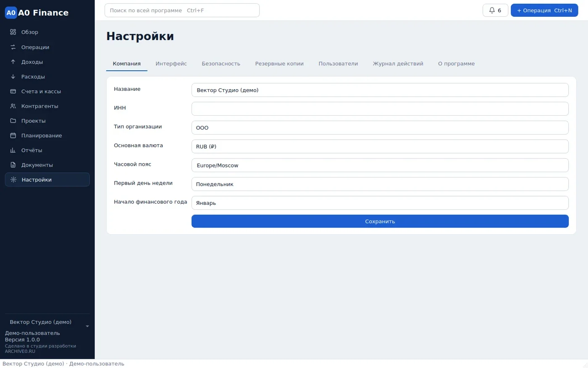
Task: Click the notification bell icon
Action: pyautogui.click(x=492, y=10)
